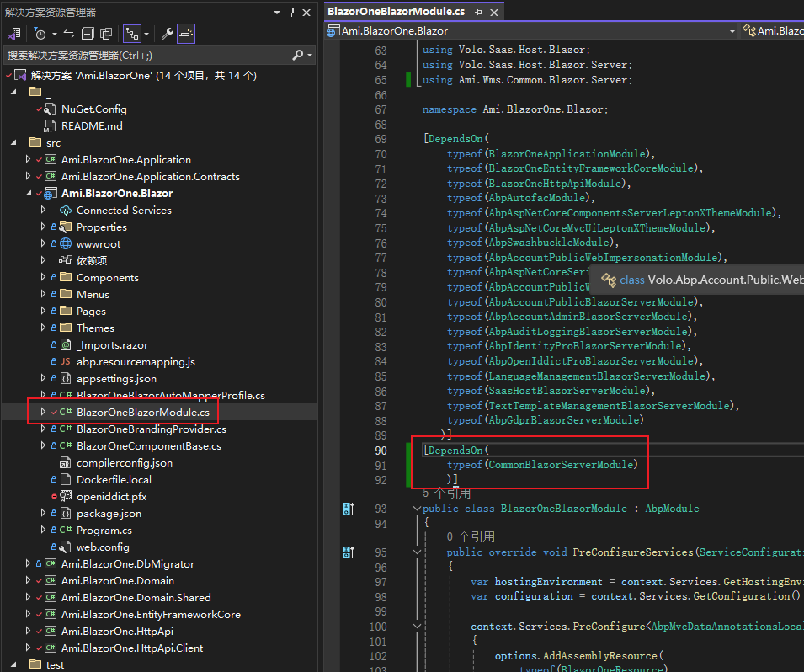The image size is (804, 672).
Task: Open the file nesting dropdown arrow
Action: point(146,35)
